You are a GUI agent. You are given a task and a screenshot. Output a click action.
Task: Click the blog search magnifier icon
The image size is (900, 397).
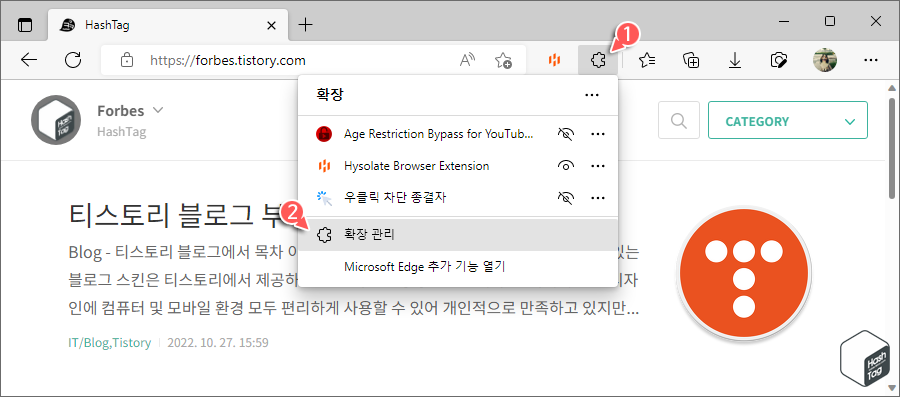678,121
